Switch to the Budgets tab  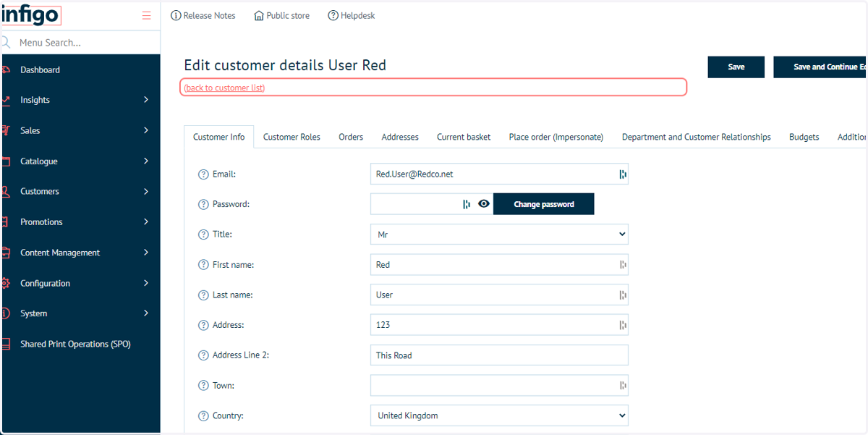click(804, 137)
